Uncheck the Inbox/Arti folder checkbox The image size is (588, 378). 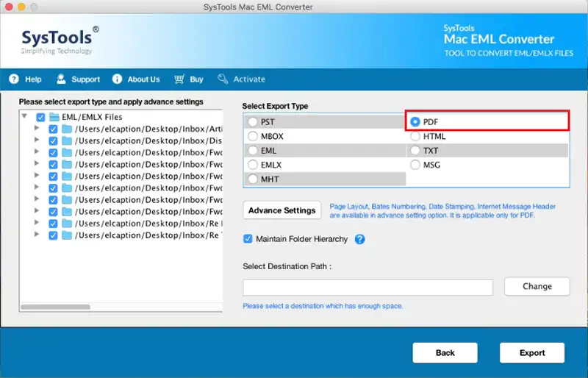(53, 129)
